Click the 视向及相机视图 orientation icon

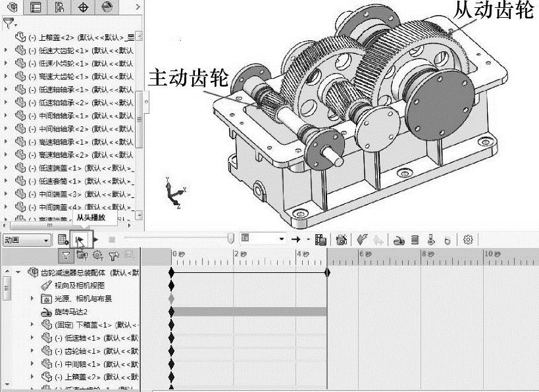[x=46, y=285]
